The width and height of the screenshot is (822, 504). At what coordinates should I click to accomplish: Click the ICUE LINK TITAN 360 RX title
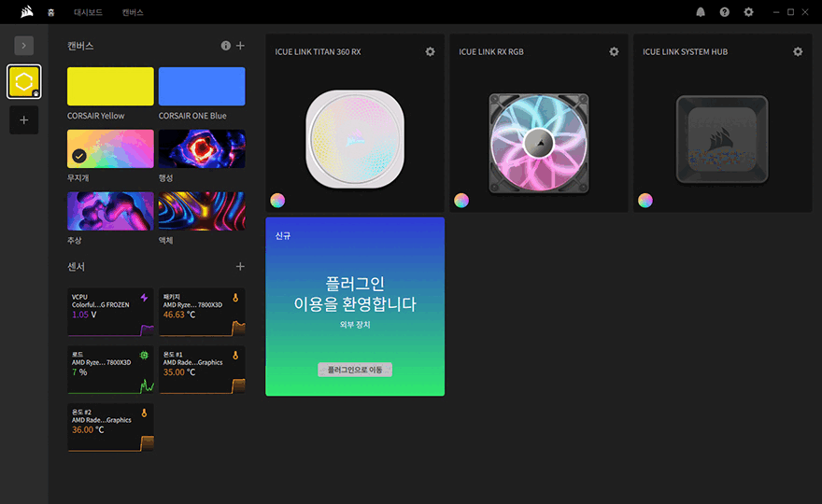(x=318, y=52)
